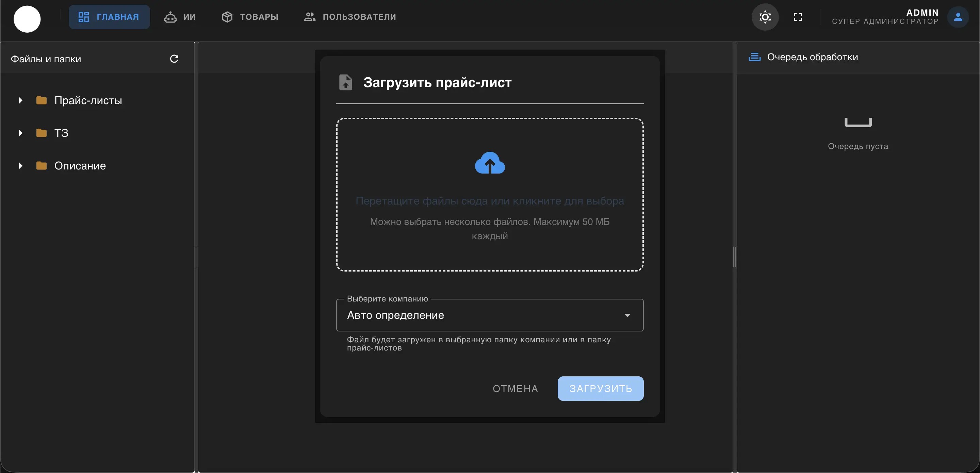Expand the Описание folder arrow
This screenshot has height=473, width=980.
[x=20, y=165]
